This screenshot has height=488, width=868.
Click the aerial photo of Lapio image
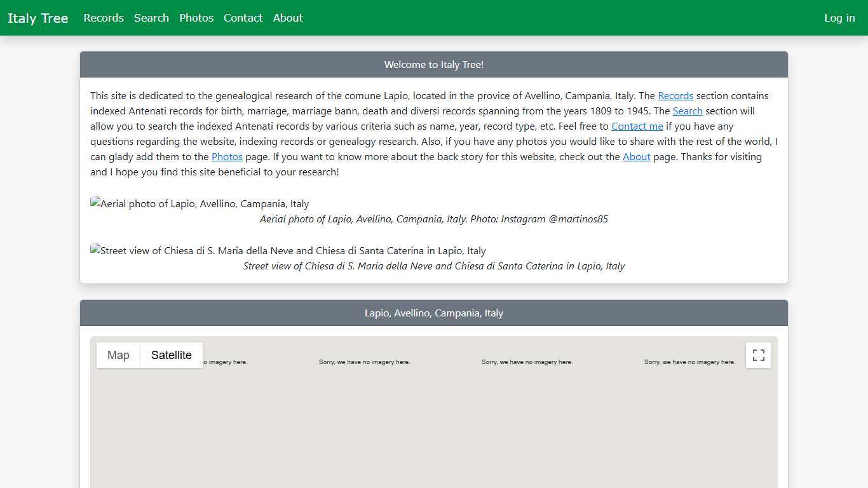[200, 204]
